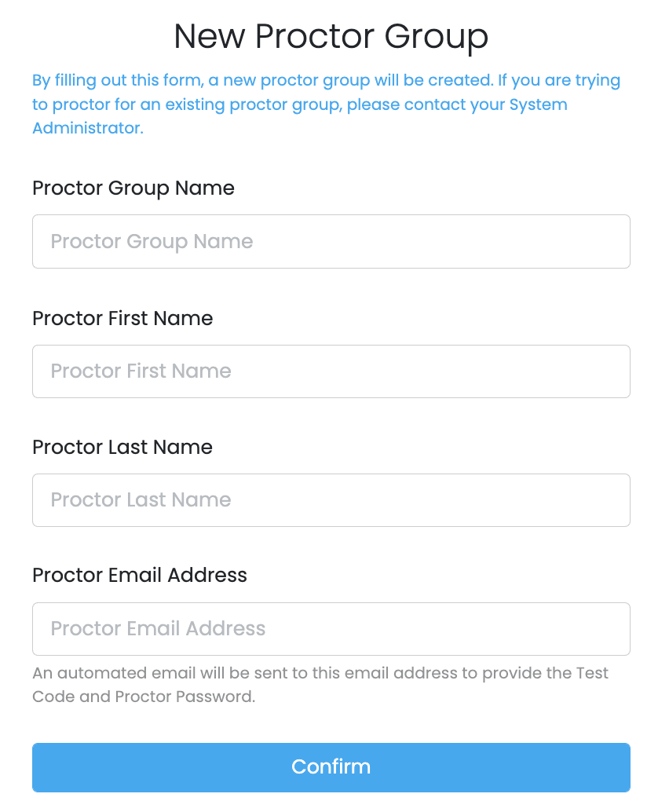
Task: Click "System Administrator" in the blue notice
Action: coord(538,104)
